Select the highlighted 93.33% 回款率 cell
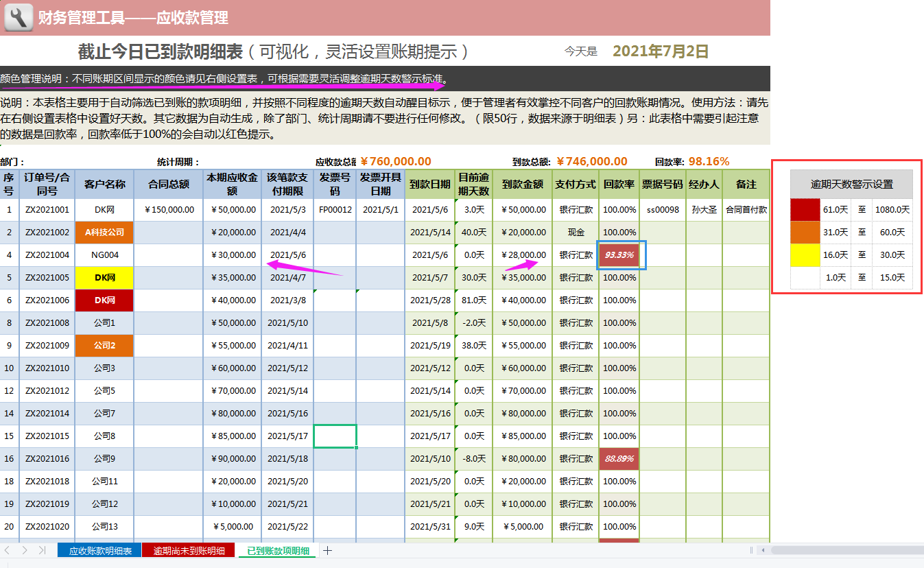The height and width of the screenshot is (568, 924). (x=618, y=255)
